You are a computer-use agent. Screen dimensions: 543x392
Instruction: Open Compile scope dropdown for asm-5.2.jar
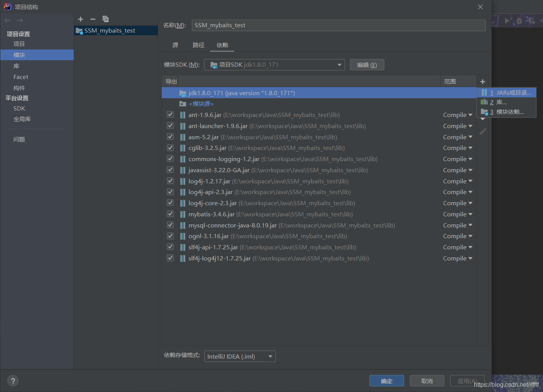pyautogui.click(x=458, y=137)
